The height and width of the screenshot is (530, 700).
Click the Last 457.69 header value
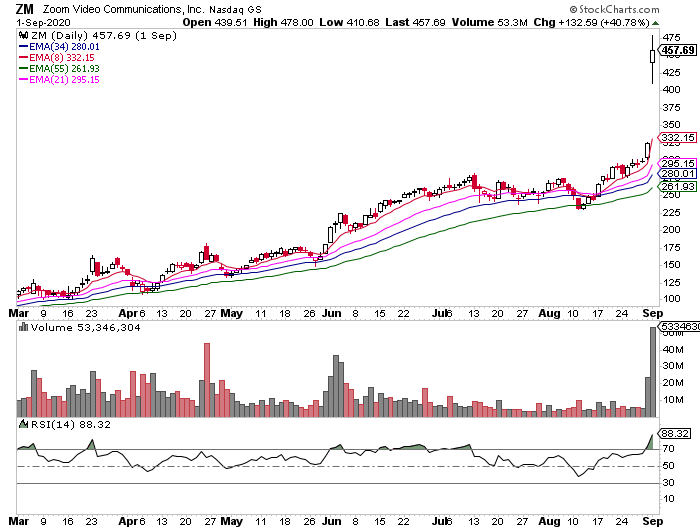coord(415,22)
